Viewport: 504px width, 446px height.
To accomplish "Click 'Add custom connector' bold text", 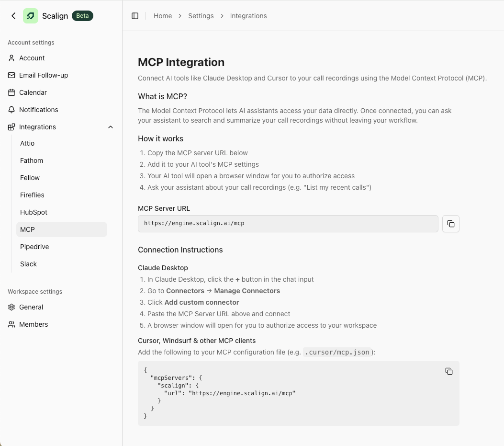I will (202, 302).
